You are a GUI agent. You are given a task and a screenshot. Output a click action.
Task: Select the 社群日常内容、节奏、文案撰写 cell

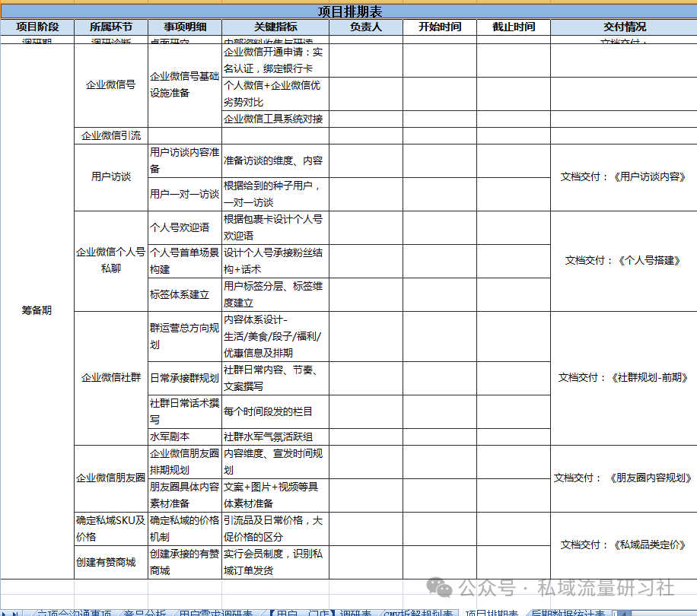click(275, 379)
